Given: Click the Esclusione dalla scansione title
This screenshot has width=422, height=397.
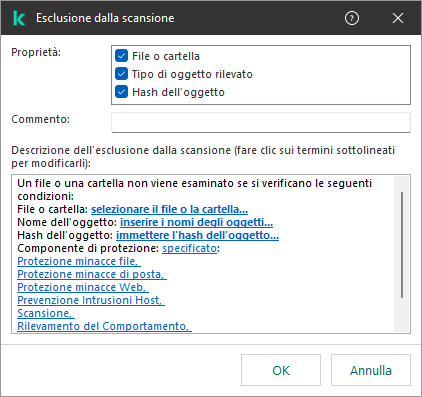Looking at the screenshot, I should (105, 18).
